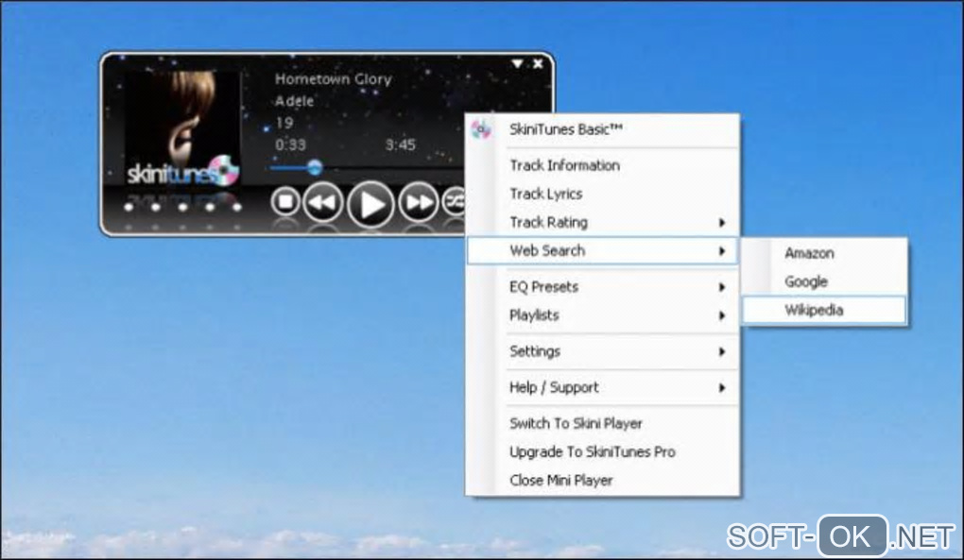Click the Playlists submenu arrow
Image resolution: width=964 pixels, height=560 pixels.
[x=722, y=315]
